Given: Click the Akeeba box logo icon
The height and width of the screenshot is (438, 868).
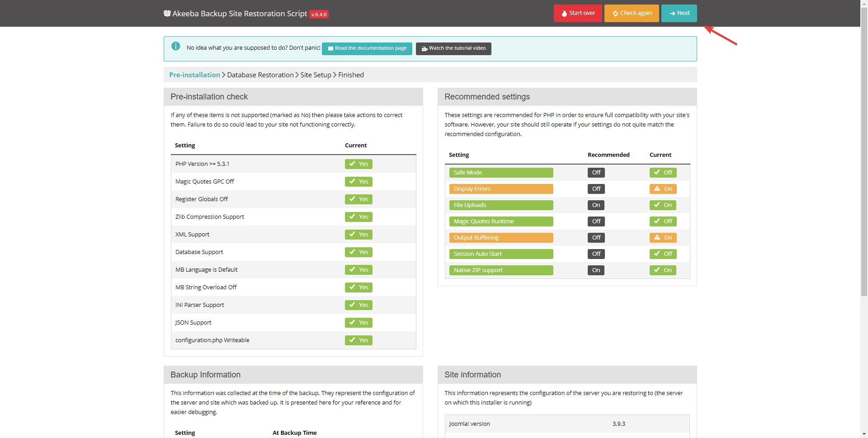Looking at the screenshot, I should point(167,14).
